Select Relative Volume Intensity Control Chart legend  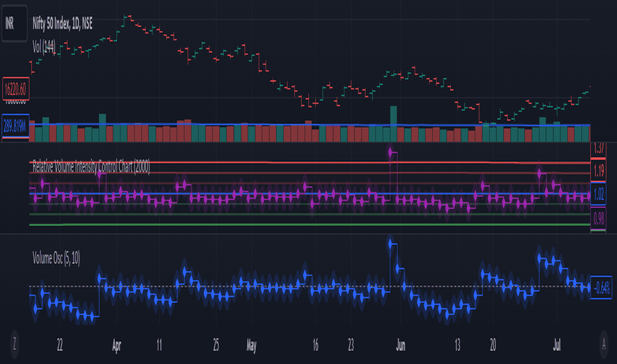(91, 167)
